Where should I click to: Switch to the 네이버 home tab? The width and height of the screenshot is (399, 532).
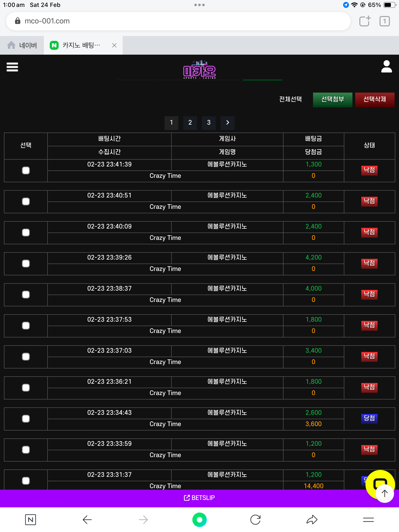point(22,45)
